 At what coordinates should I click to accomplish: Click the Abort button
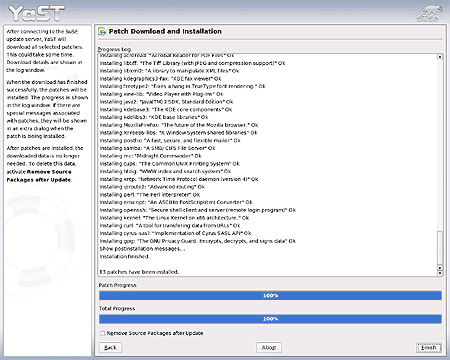[269, 348]
